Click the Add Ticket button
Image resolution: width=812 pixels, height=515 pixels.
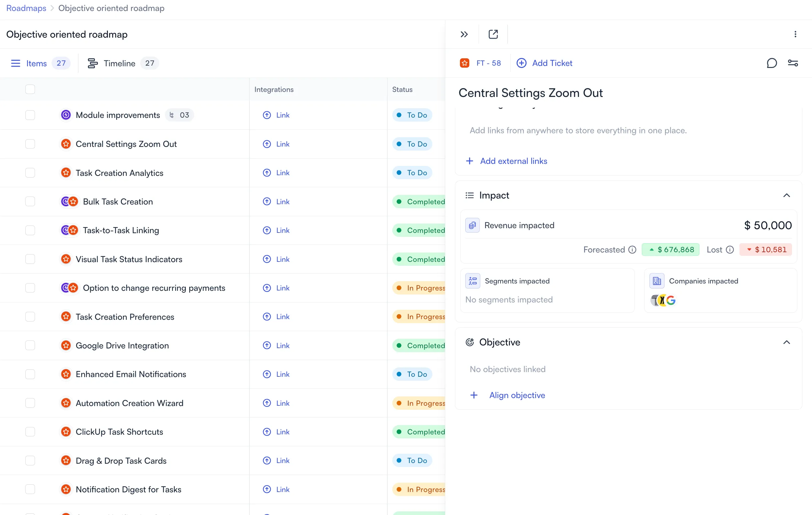pos(544,63)
